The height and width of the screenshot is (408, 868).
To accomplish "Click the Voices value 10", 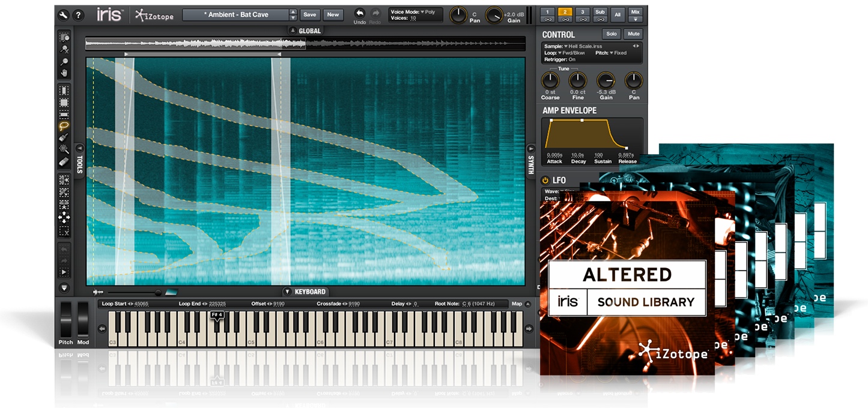I will pyautogui.click(x=413, y=19).
